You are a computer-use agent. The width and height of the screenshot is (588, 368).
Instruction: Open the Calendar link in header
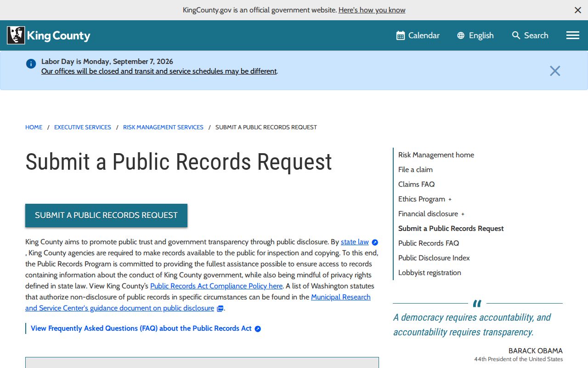pyautogui.click(x=418, y=35)
